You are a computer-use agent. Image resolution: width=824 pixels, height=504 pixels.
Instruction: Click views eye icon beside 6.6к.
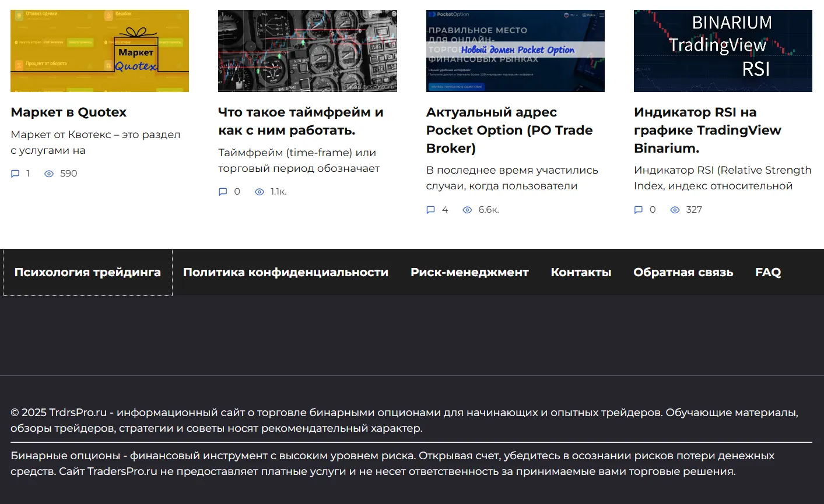tap(467, 210)
